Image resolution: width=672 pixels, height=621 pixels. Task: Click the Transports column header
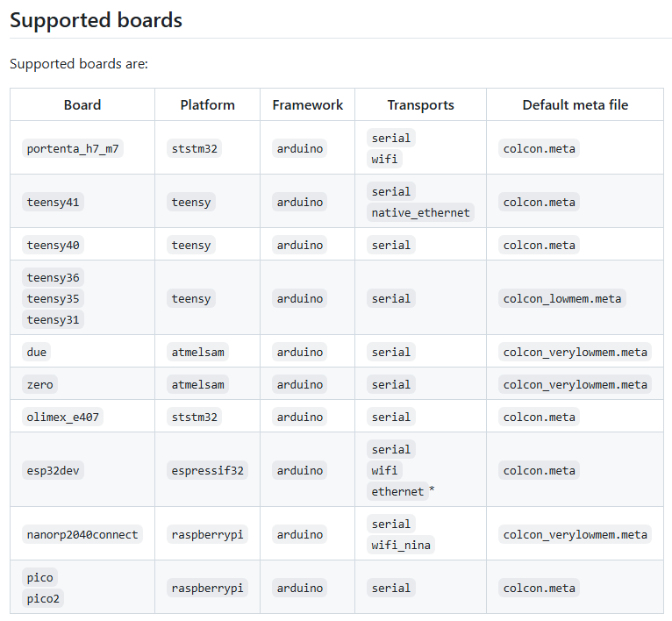(x=420, y=104)
